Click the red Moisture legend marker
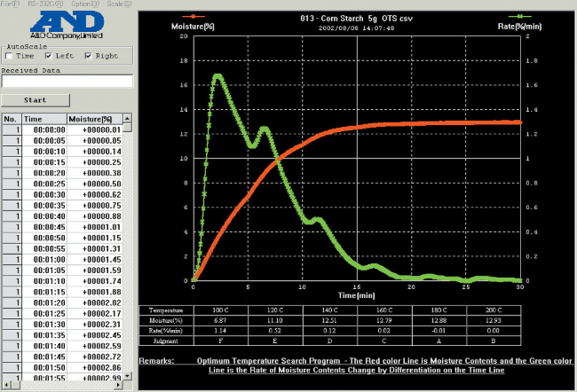This screenshot has width=577, height=392. click(194, 16)
